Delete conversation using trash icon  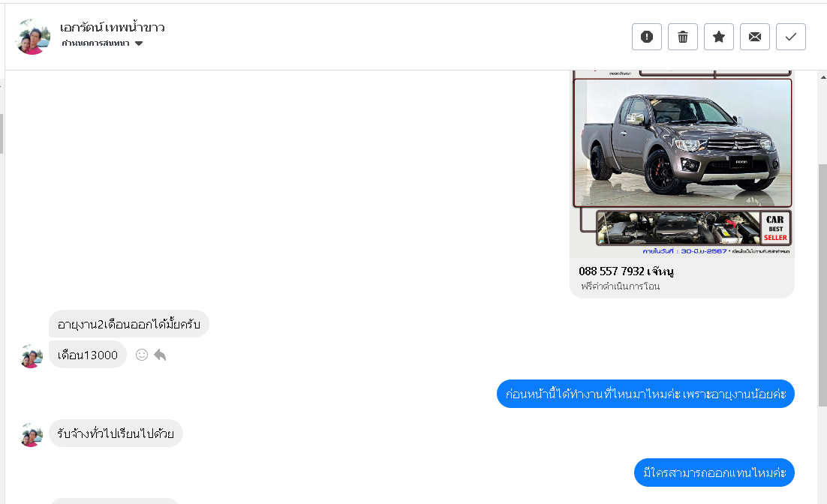point(682,37)
